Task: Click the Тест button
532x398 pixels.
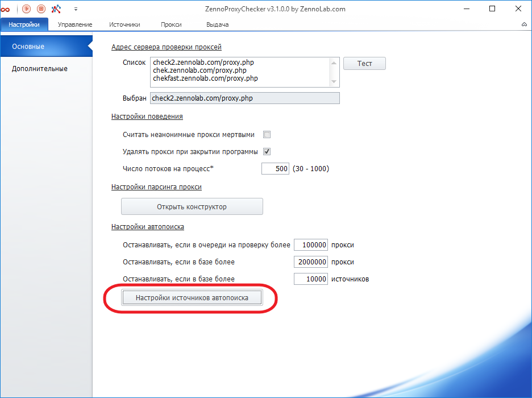Action: click(x=364, y=64)
